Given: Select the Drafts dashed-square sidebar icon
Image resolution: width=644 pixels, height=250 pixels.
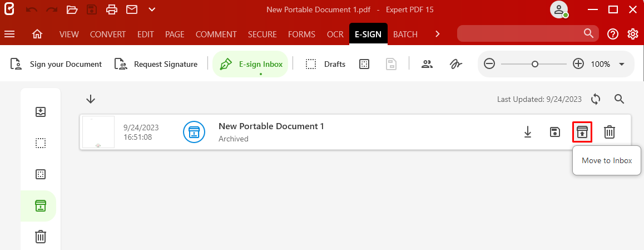Looking at the screenshot, I should [x=40, y=143].
